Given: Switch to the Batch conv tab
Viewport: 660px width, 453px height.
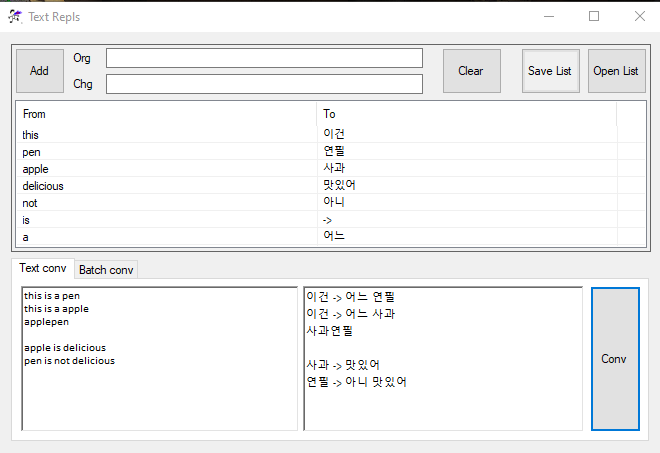Looking at the screenshot, I should pyautogui.click(x=106, y=270).
